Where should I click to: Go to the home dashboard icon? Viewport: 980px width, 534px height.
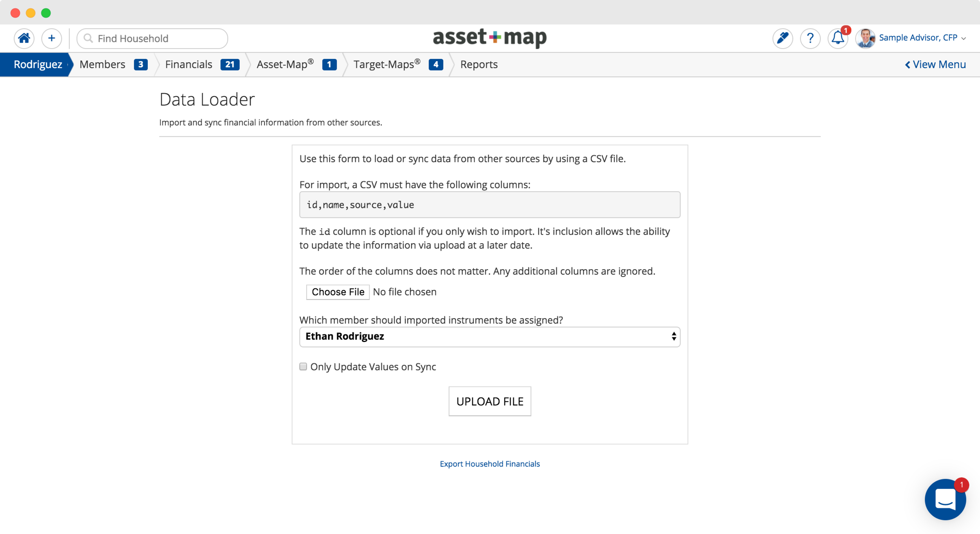(24, 38)
